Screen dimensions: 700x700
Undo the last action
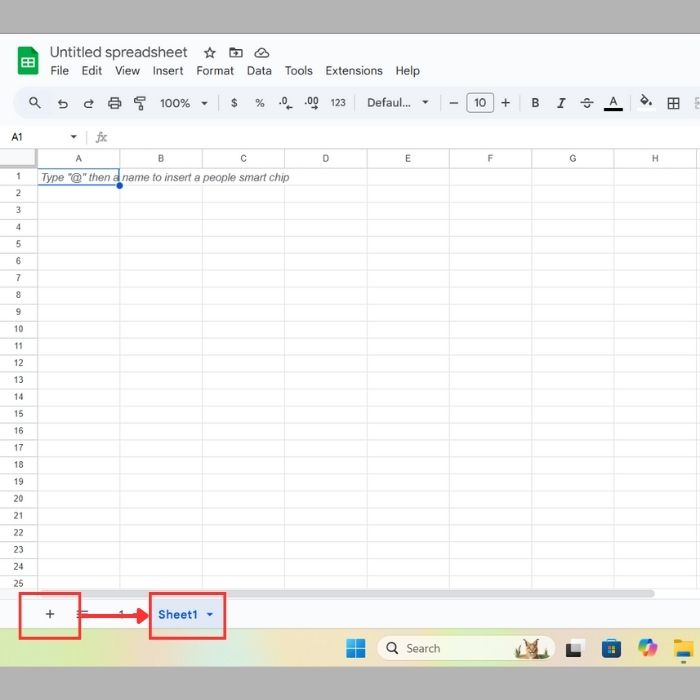click(63, 104)
